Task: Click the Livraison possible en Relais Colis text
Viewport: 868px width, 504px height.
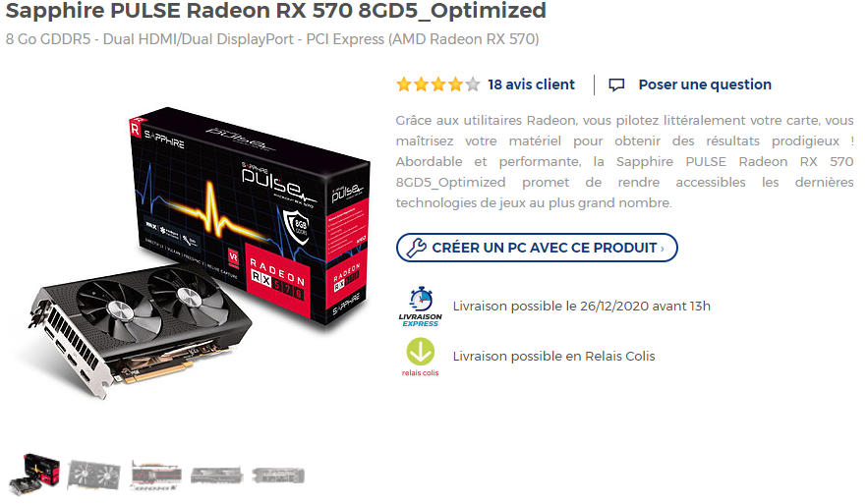Action: point(553,357)
